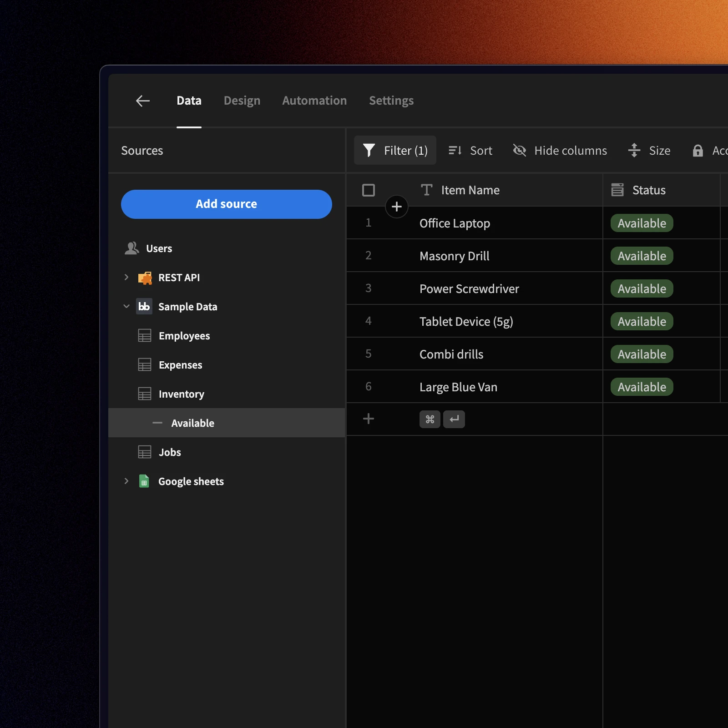Click the Status column list icon
Viewport: 728px width, 728px height.
[x=617, y=190]
